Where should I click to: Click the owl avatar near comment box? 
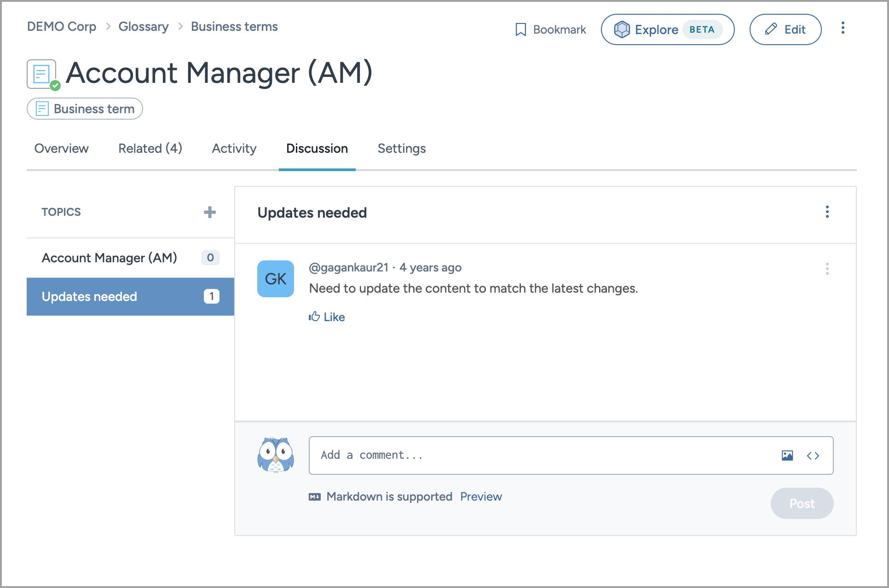[276, 455]
